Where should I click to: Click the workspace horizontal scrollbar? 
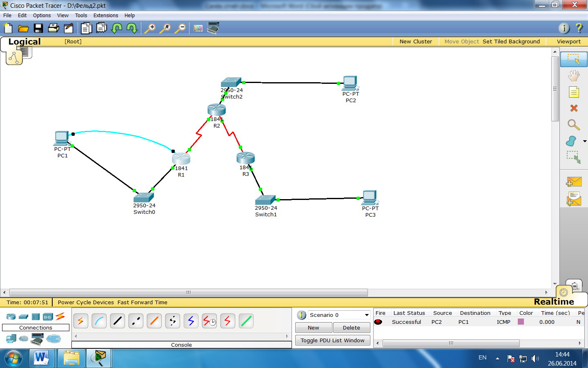coord(188,292)
